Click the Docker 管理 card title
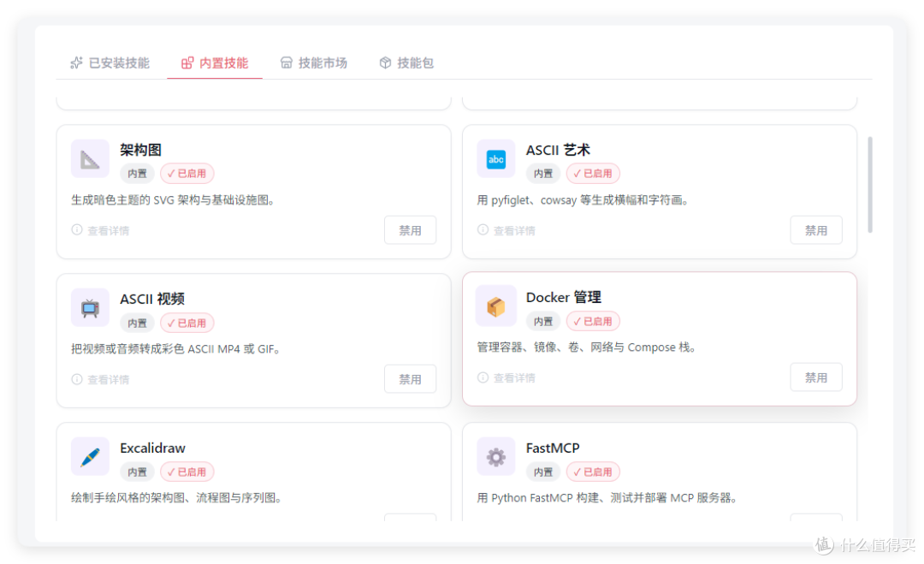 pyautogui.click(x=563, y=298)
